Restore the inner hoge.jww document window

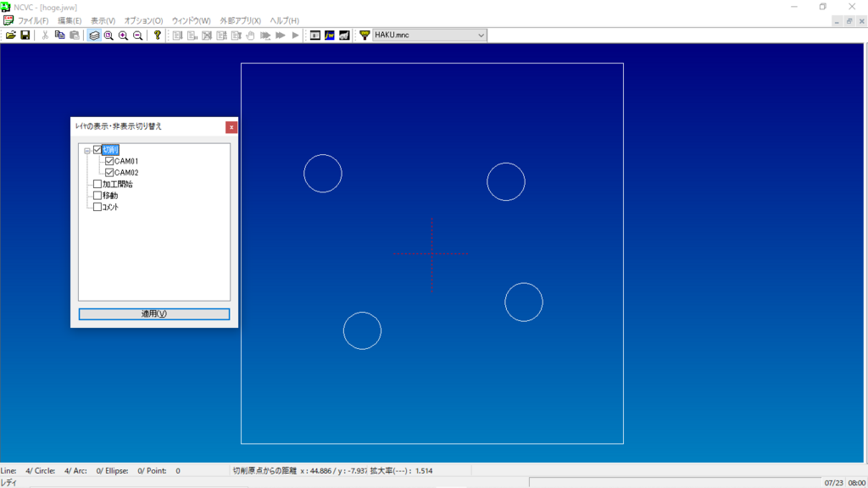point(849,21)
